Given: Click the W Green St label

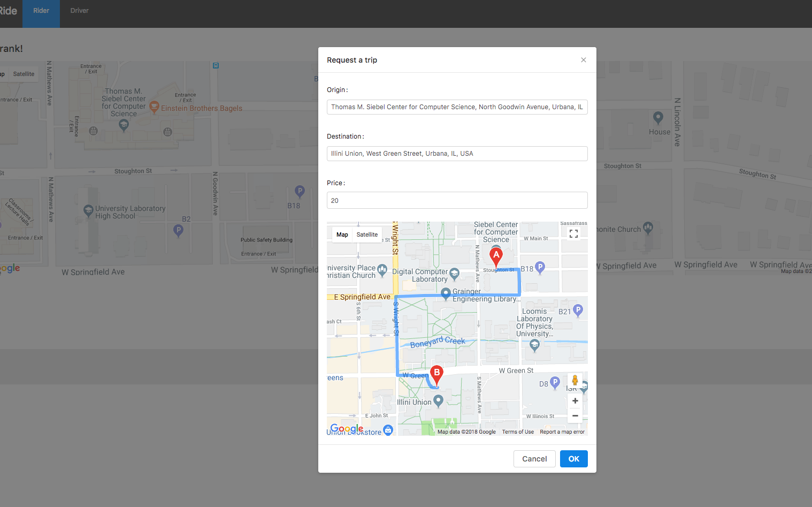Looking at the screenshot, I should [516, 370].
